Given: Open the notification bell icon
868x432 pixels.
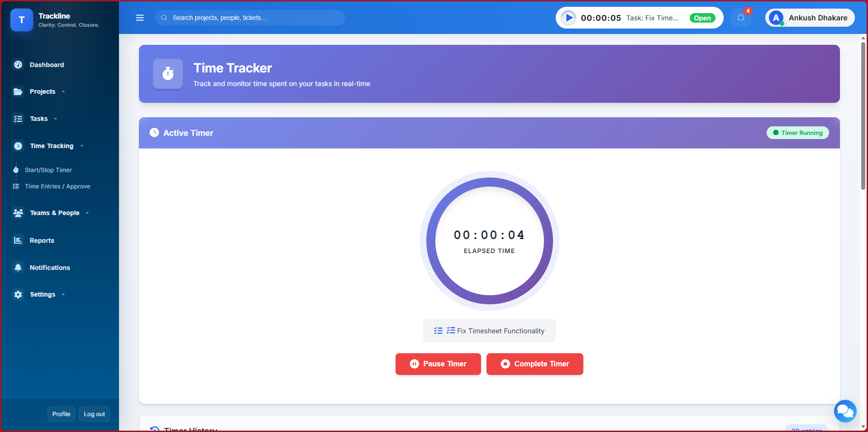Looking at the screenshot, I should (x=741, y=18).
